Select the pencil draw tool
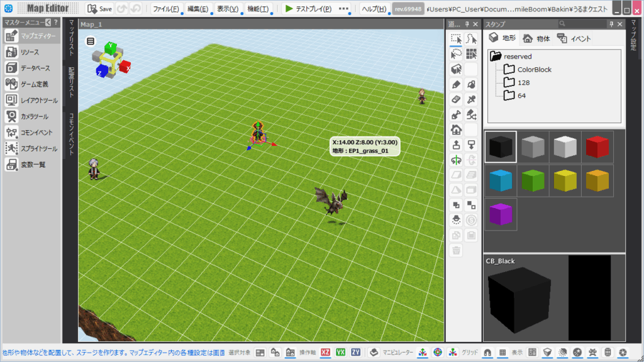Image resolution: width=644 pixels, height=362 pixels. 457,84
